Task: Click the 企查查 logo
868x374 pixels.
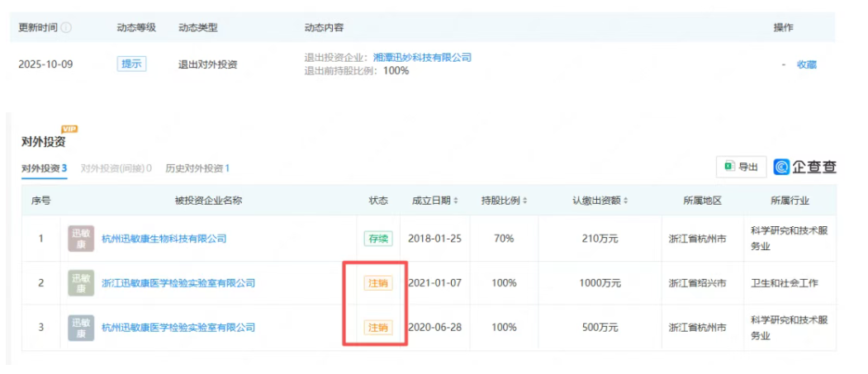Action: coord(804,167)
